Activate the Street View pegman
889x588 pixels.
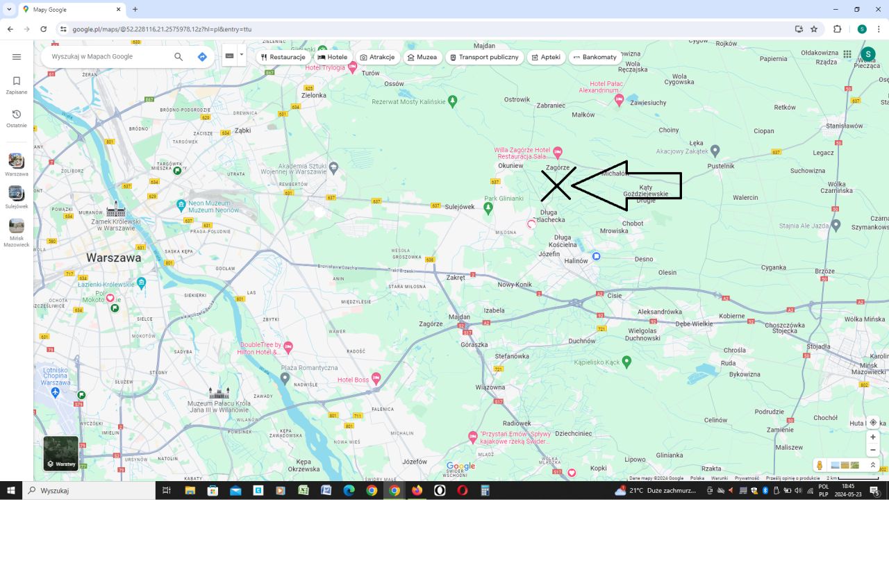coord(820,465)
